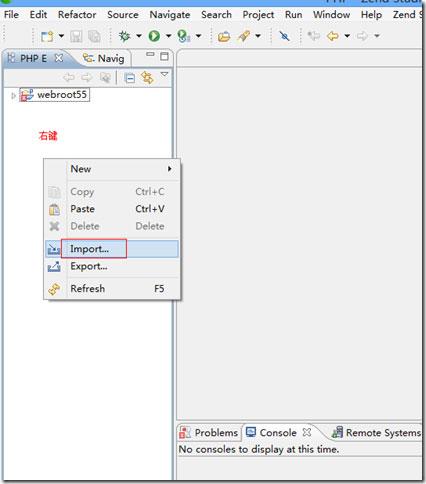Click the New file toolbar icon
The height and width of the screenshot is (484, 426).
pos(47,36)
